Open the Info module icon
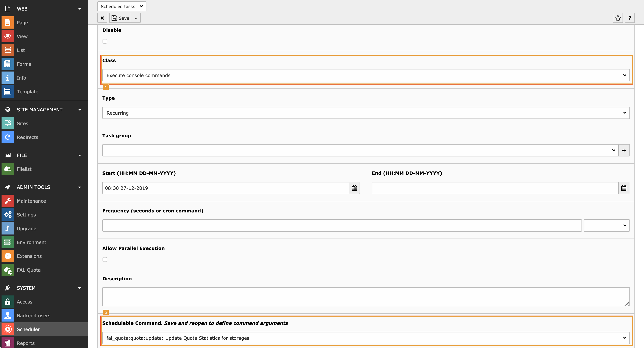Screen dimensions: 644x348 point(7,78)
